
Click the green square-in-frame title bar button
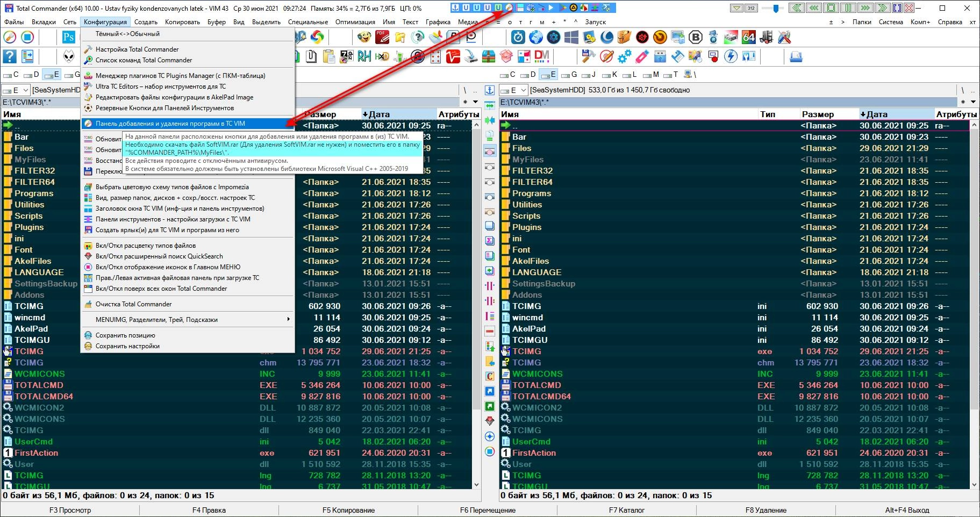[831, 8]
